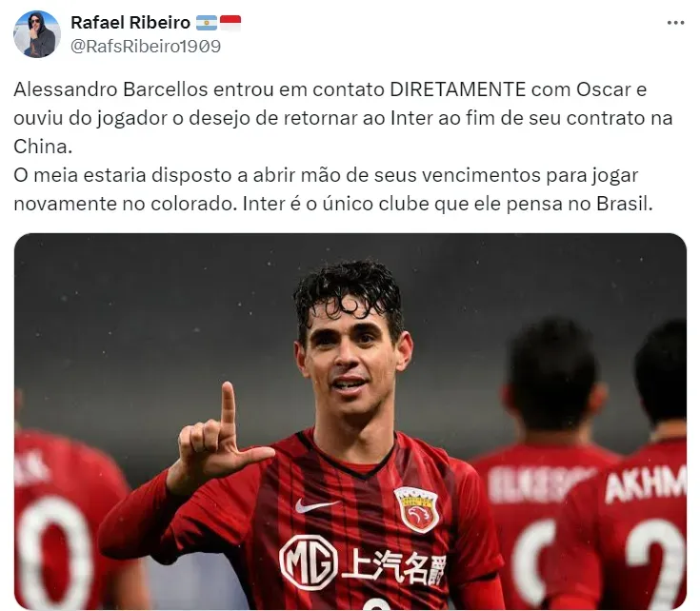Click the MG sponsor logo on shirt
700x611 pixels.
point(309,562)
